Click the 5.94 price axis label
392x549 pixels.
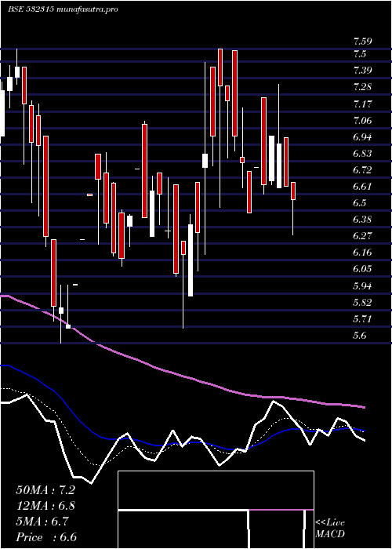tap(362, 285)
